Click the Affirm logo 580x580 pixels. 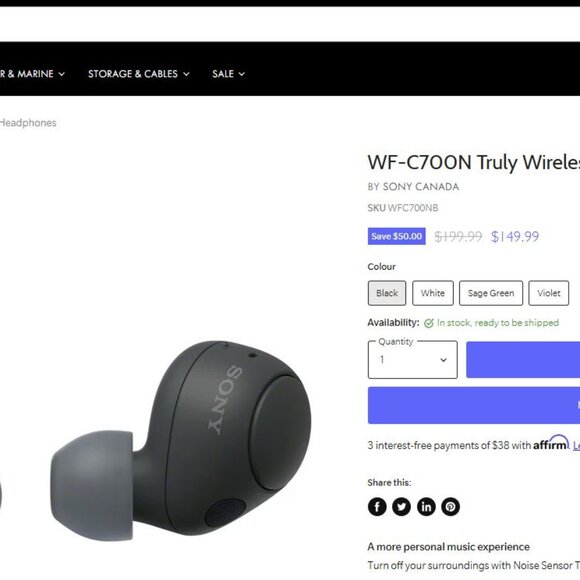coord(551,443)
